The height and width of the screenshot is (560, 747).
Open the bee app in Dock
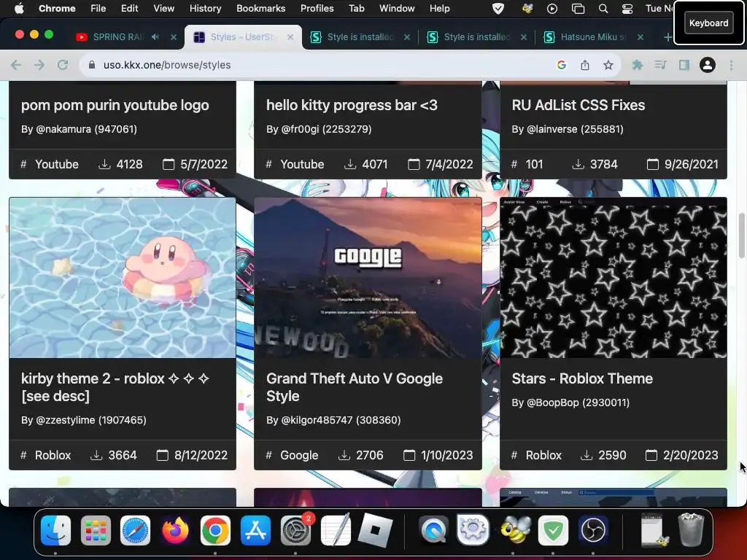514,530
